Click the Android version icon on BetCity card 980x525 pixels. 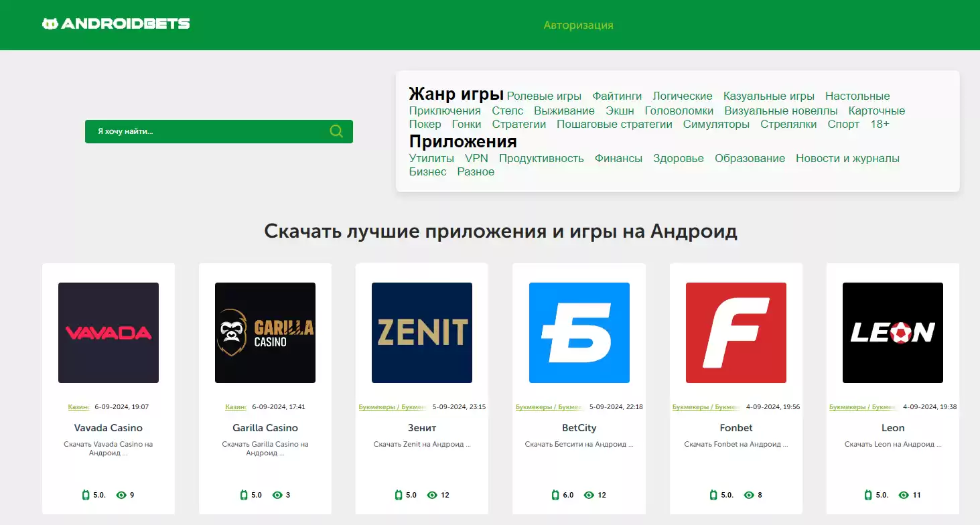click(x=555, y=495)
